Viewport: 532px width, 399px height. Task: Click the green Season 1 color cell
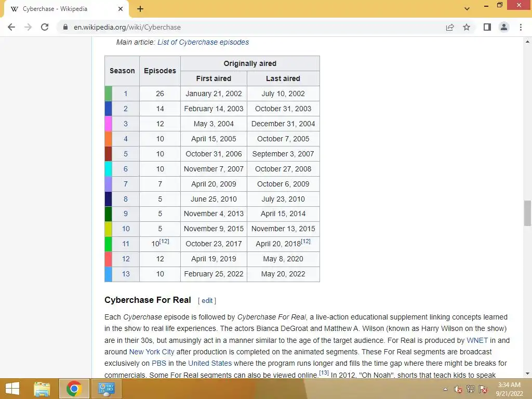[x=108, y=94]
